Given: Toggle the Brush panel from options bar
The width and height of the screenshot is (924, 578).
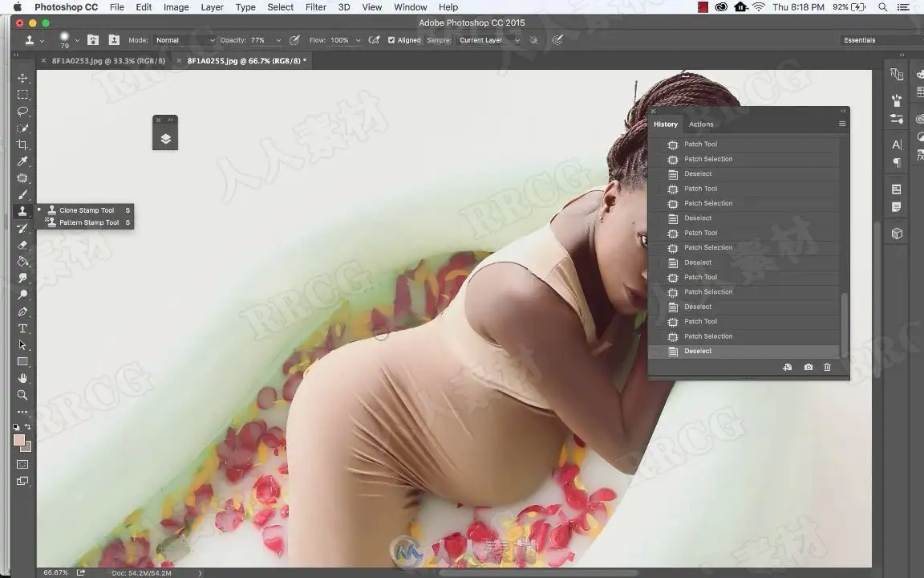Looking at the screenshot, I should [x=93, y=39].
